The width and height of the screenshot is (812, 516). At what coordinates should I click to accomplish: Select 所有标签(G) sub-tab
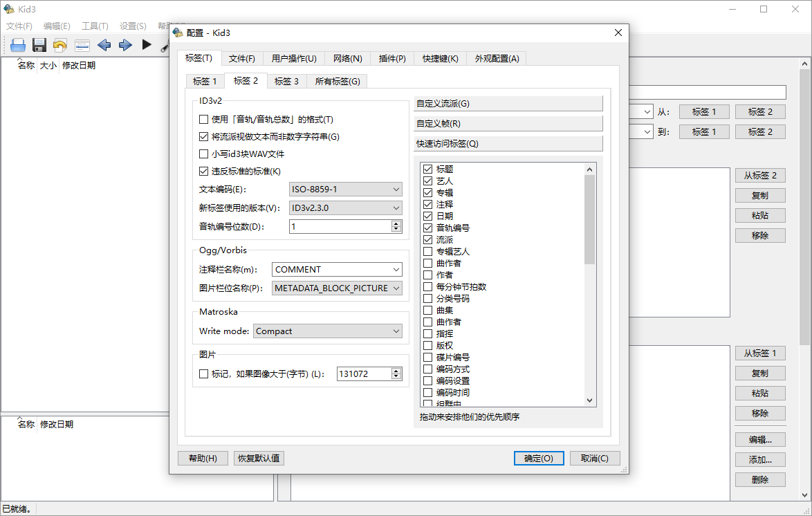pos(337,82)
